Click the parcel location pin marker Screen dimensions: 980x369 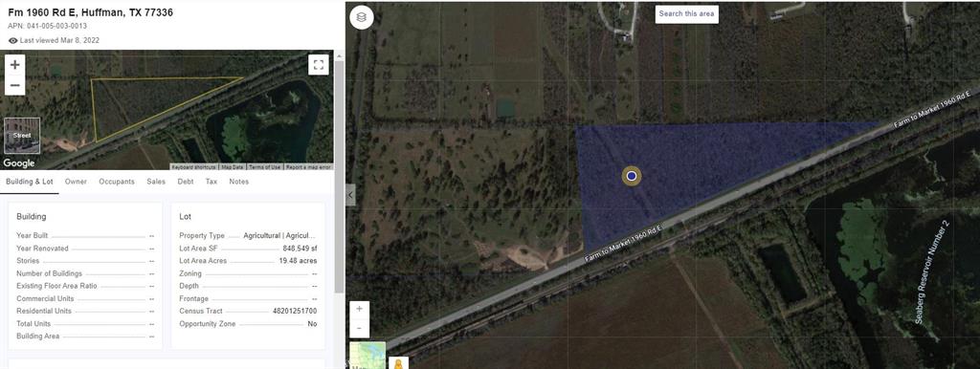pos(632,176)
